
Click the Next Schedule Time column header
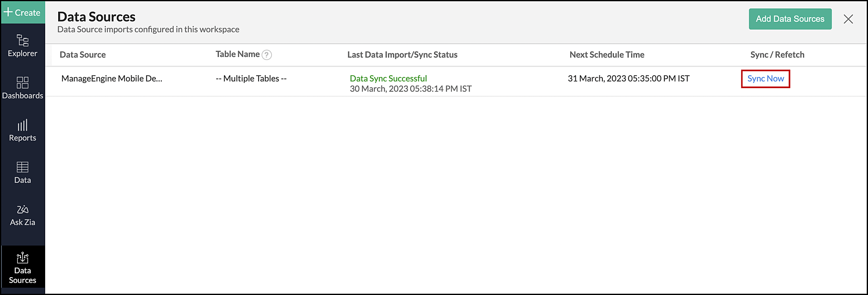[607, 55]
